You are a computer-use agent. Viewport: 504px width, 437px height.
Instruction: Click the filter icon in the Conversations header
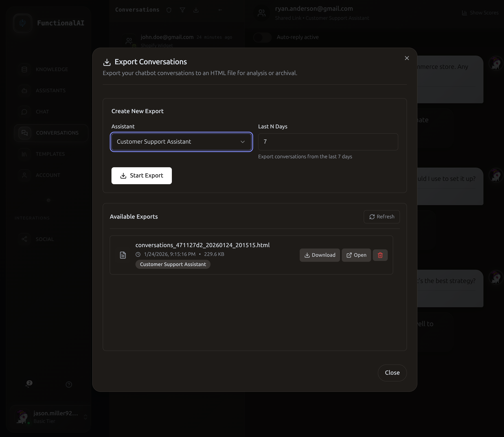[182, 10]
